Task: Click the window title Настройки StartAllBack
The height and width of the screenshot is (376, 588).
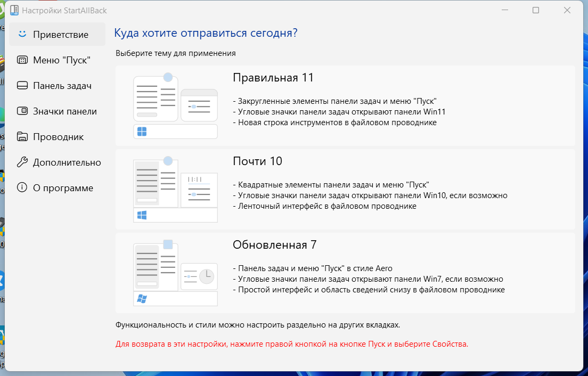Action: (x=64, y=11)
